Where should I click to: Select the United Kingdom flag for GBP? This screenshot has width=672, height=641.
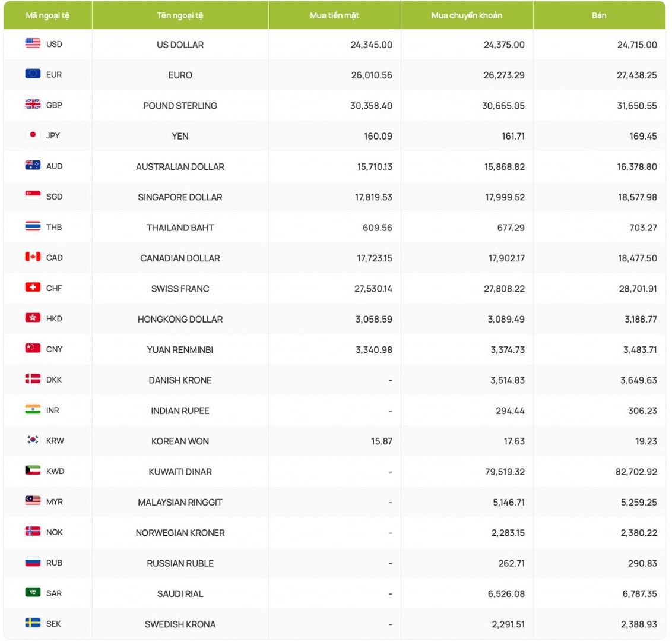point(33,105)
